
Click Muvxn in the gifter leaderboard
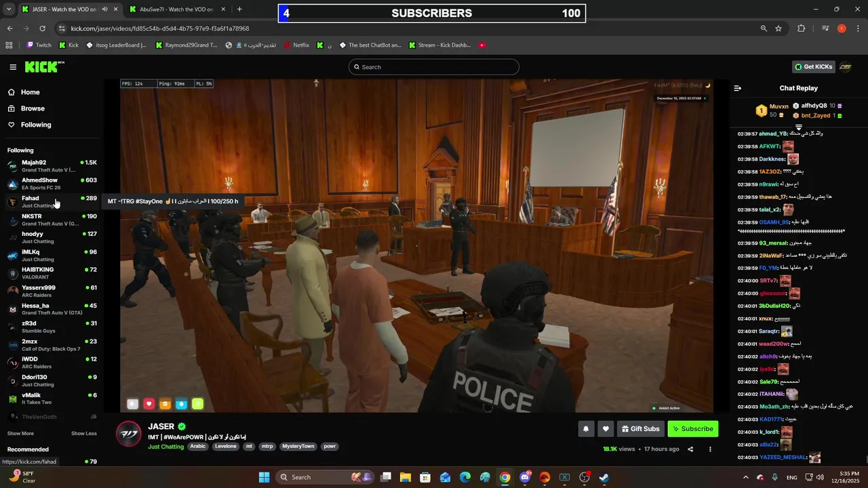point(779,106)
